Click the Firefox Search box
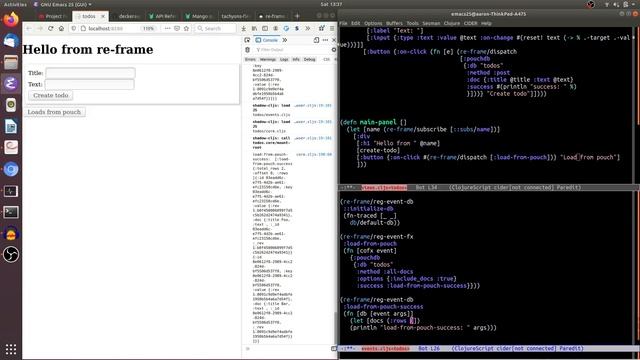 216,29
